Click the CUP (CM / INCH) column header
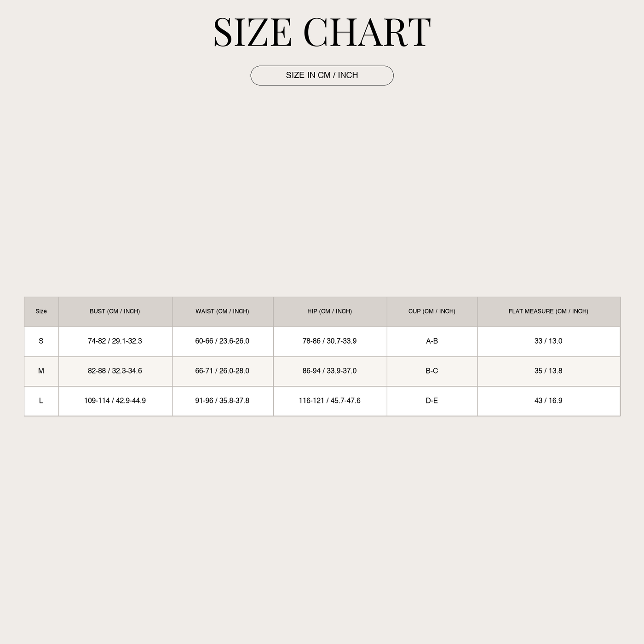Viewport: 644px width, 644px height. click(x=432, y=312)
